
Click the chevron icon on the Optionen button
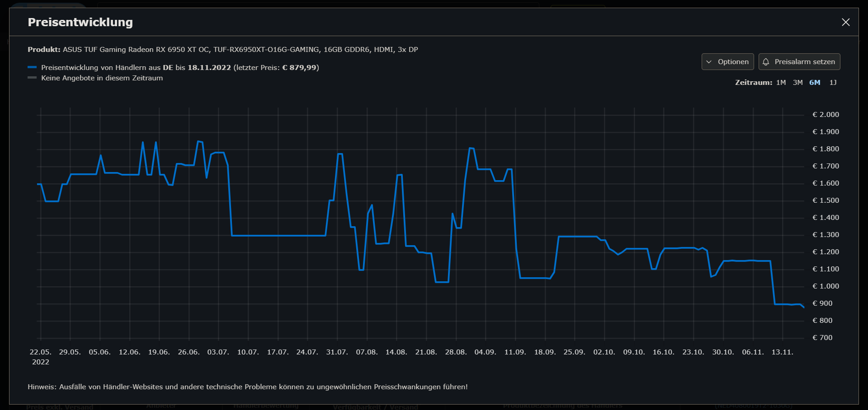pyautogui.click(x=710, y=61)
